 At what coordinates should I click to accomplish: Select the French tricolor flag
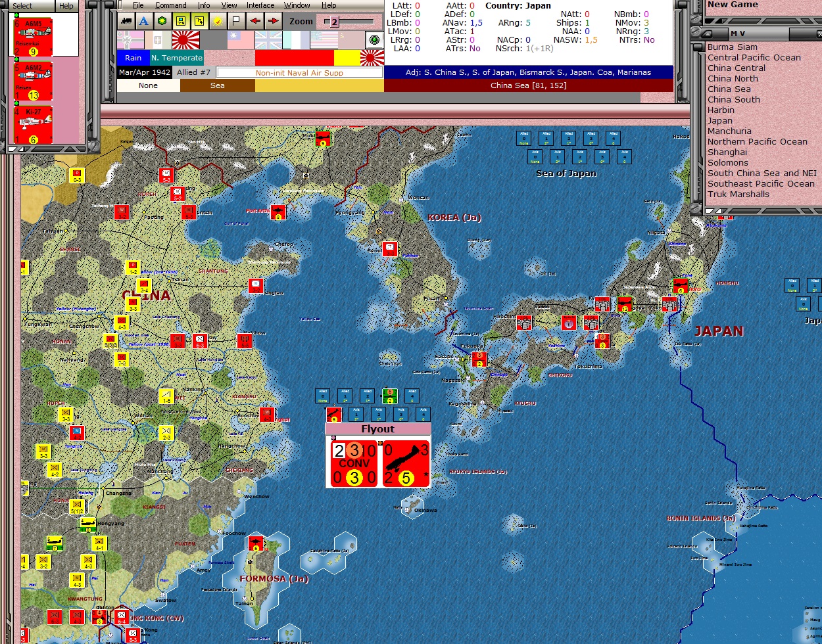[296, 40]
